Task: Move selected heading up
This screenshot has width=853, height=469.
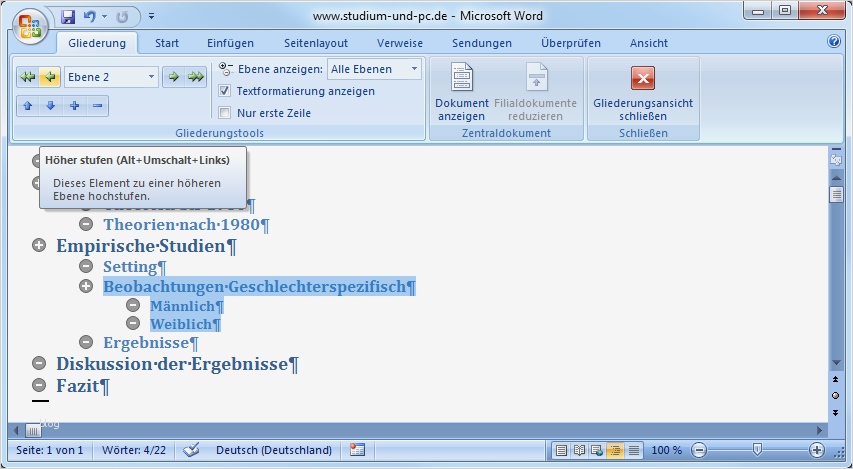Action: pyautogui.click(x=28, y=106)
